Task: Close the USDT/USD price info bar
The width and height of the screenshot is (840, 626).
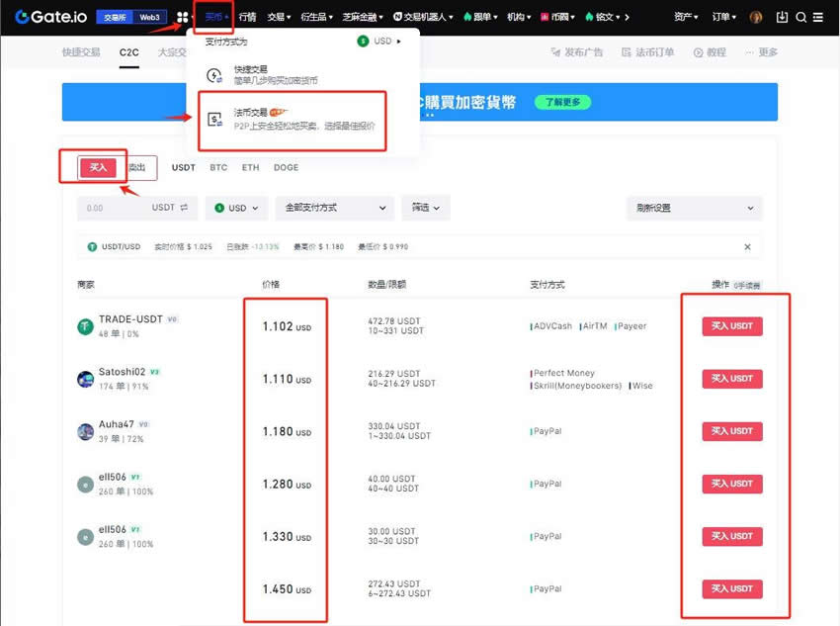Action: [x=747, y=247]
